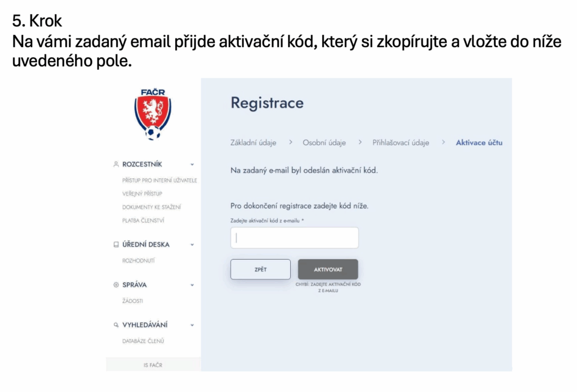Image resolution: width=577 pixels, height=392 pixels.
Task: Toggle the Vyhledávání section chevron
Action: click(x=192, y=325)
